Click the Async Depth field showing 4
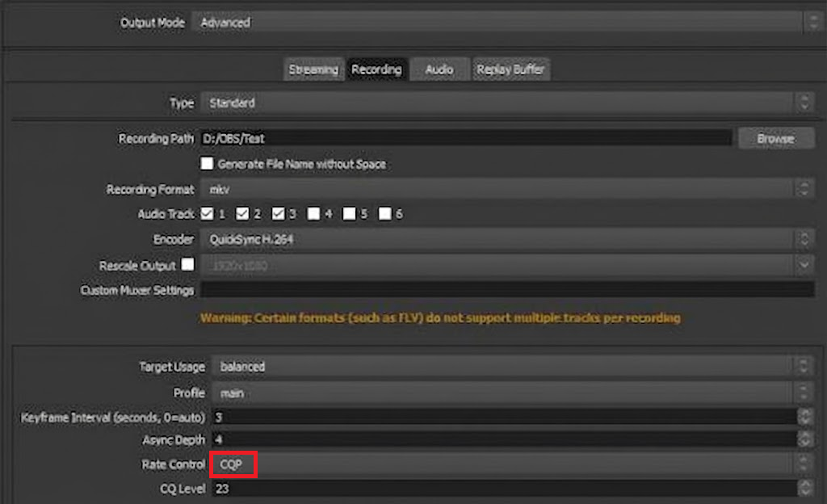This screenshot has height=504, width=827. tap(504, 439)
